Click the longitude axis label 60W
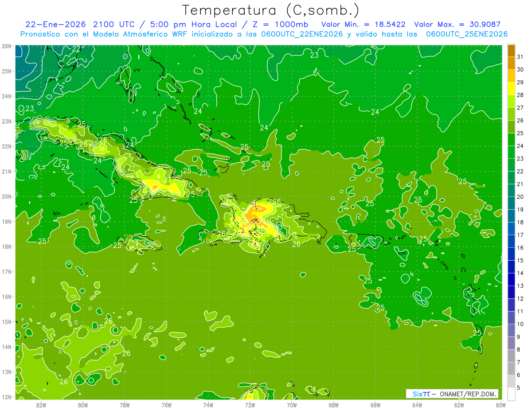The width and height of the screenshot is (532, 411). (x=501, y=405)
